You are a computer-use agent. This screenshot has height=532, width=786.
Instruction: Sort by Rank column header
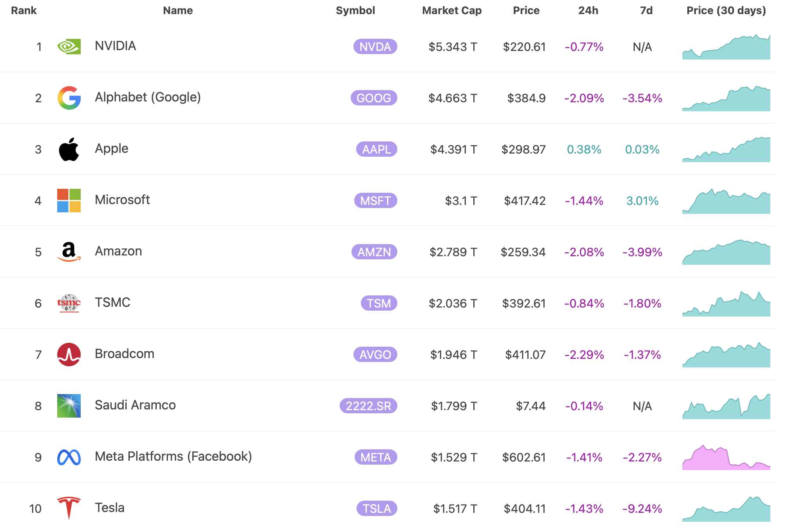(x=24, y=11)
